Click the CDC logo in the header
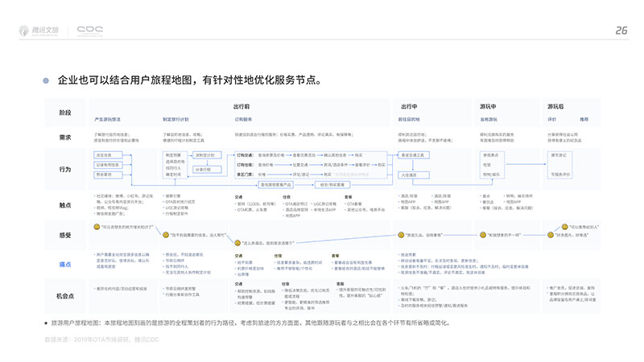The width and height of the screenshot is (644, 362). coord(90,31)
